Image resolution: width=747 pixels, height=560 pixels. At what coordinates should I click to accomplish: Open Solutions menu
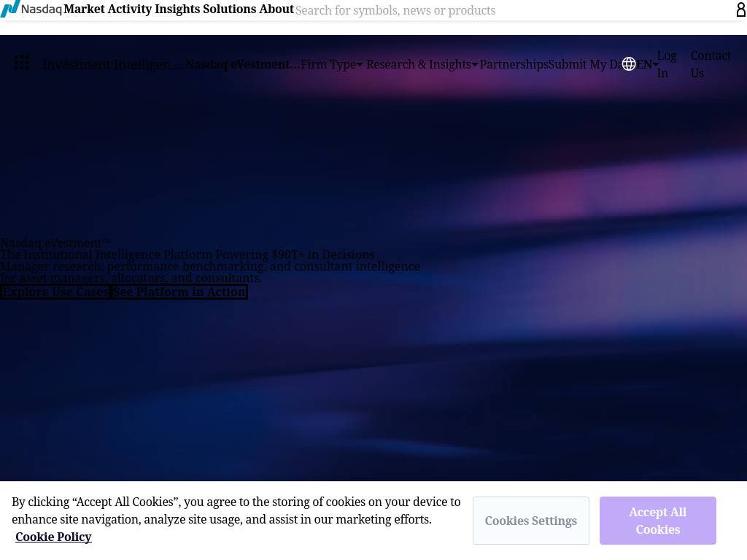(230, 9)
